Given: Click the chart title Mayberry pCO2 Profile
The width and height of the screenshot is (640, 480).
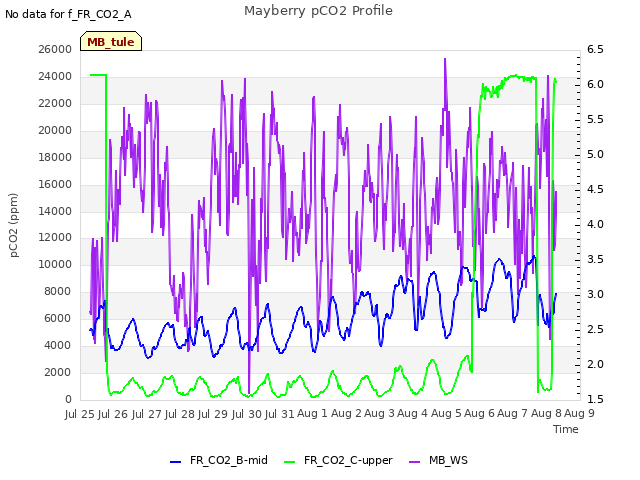Looking at the screenshot, I should (318, 10).
